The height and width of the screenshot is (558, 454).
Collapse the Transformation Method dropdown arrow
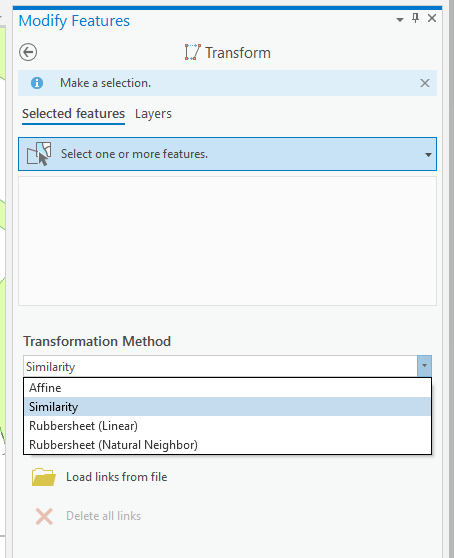pos(424,366)
